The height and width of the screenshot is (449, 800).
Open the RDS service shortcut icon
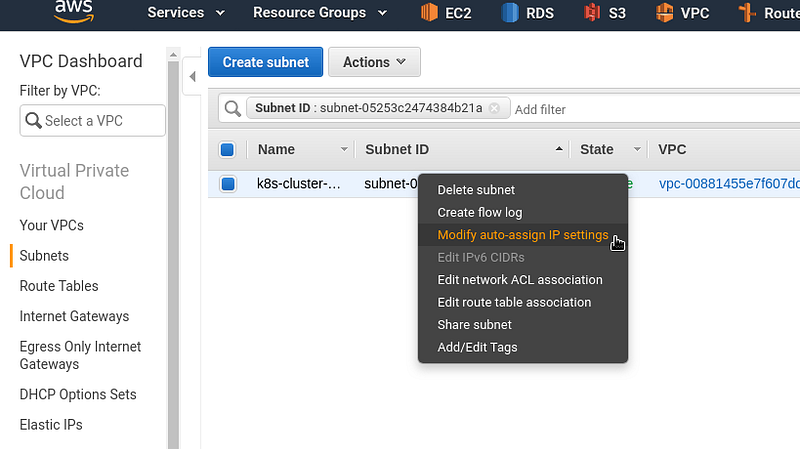point(510,12)
